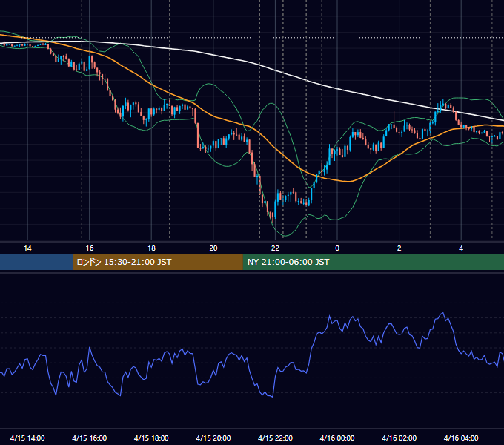Click the 4/15 16:00 date label
Viewport: 504px width, 445px height.
click(90, 438)
